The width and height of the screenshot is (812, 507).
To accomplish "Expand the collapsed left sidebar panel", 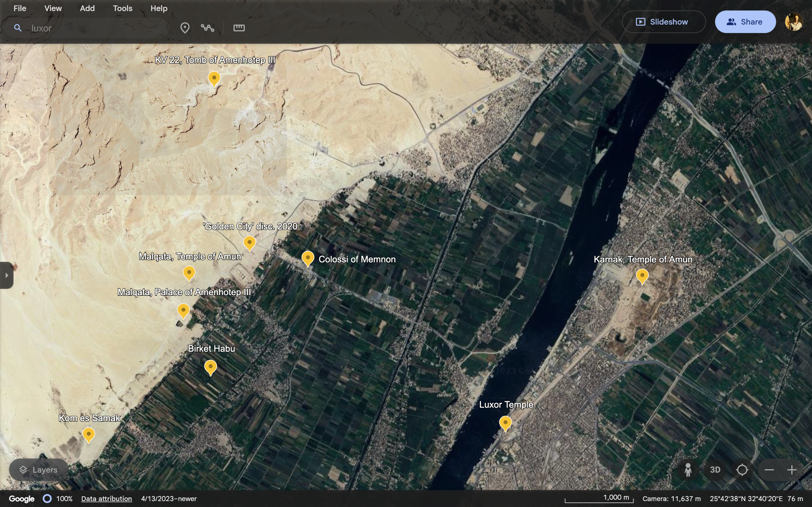I will tap(6, 275).
